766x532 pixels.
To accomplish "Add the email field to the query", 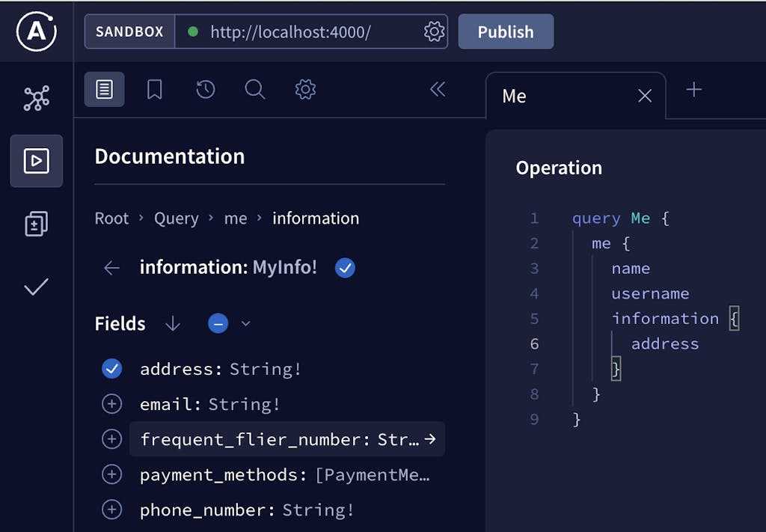I will coord(111,404).
